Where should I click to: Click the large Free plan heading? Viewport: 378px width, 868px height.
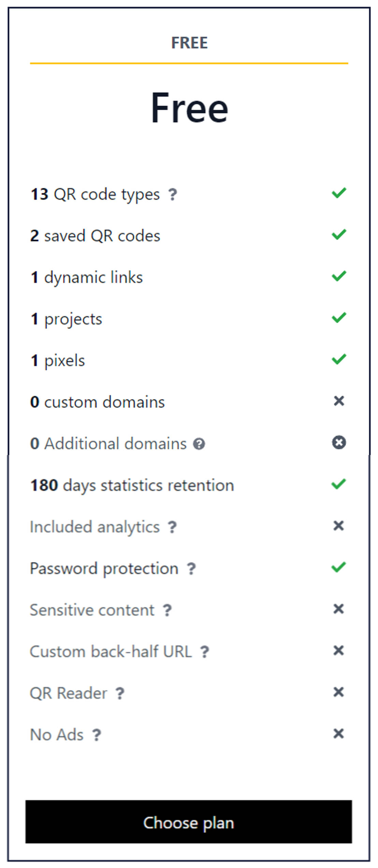point(189,108)
